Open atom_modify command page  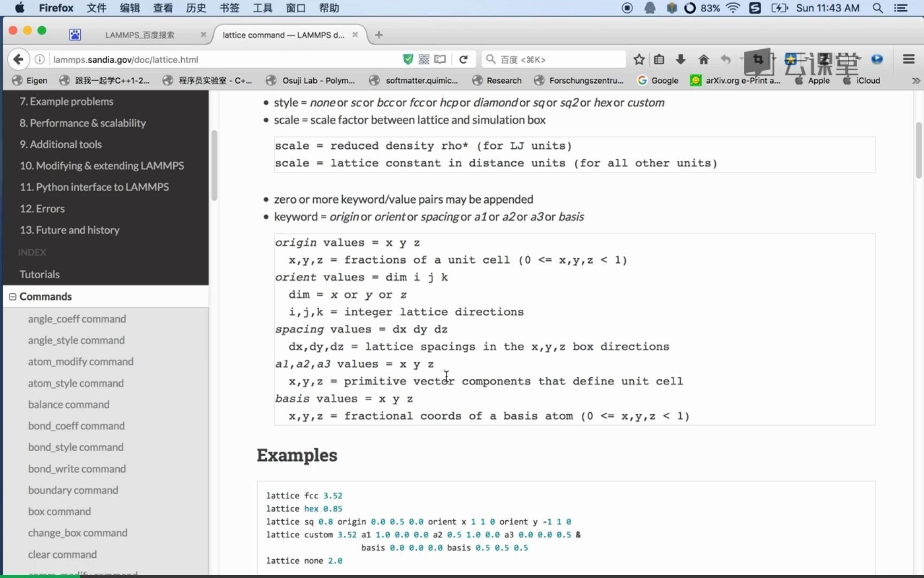(81, 362)
